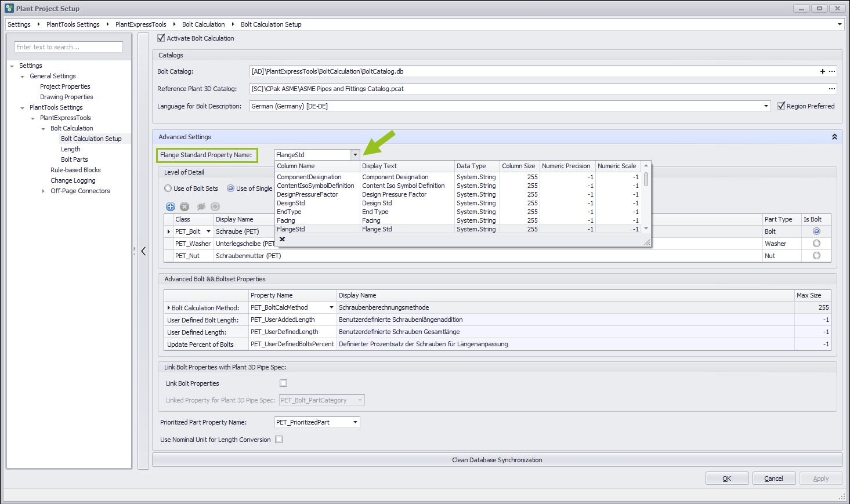Select Length tree item
This screenshot has height=504, width=850.
point(71,149)
